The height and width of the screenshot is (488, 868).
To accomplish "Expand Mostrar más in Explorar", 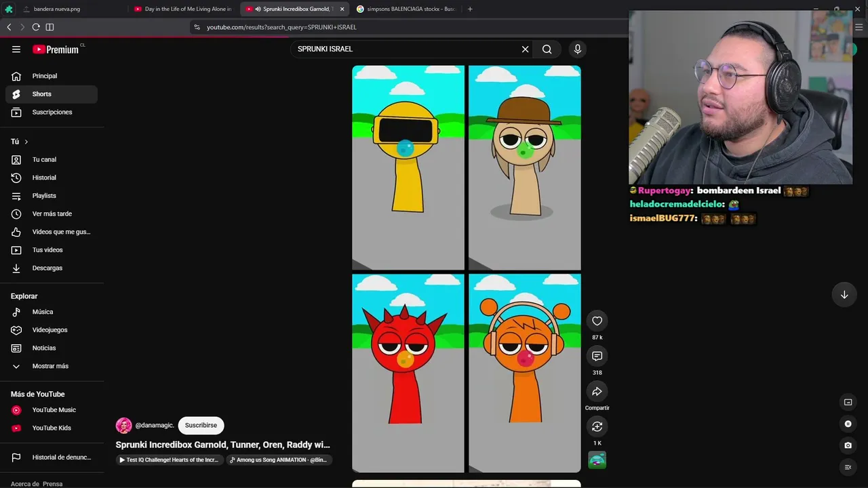I will tap(52, 366).
